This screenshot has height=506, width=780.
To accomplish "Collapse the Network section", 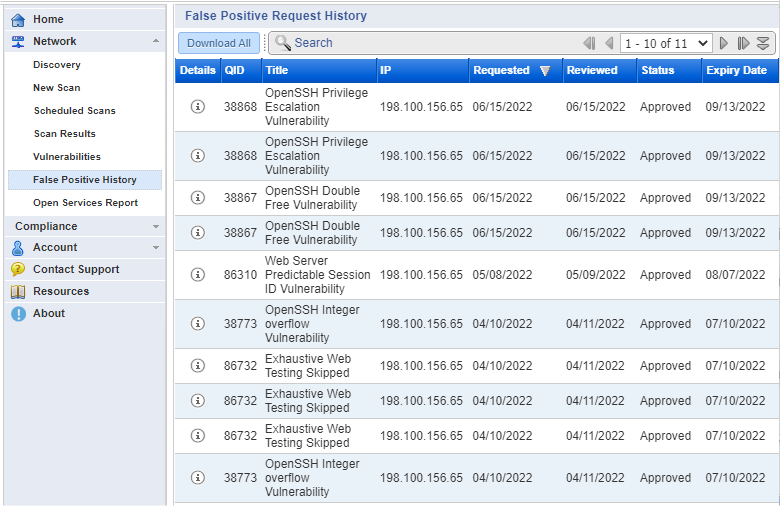I will click(155, 41).
